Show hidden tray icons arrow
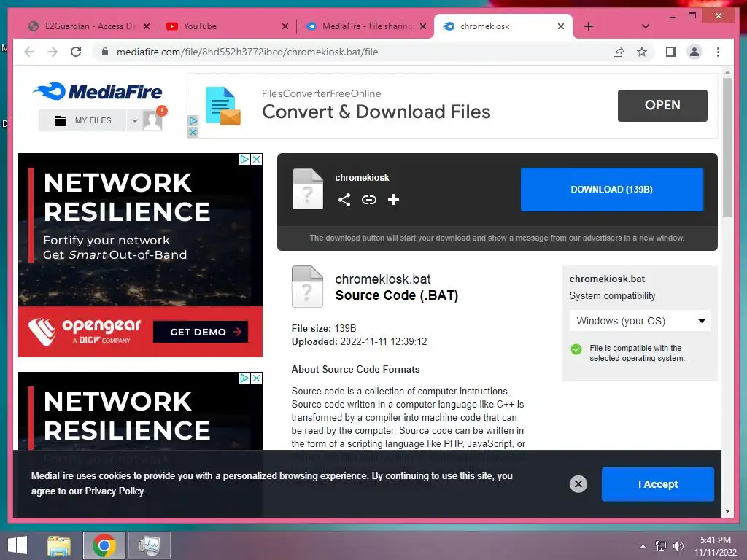The image size is (747, 560). 643,546
